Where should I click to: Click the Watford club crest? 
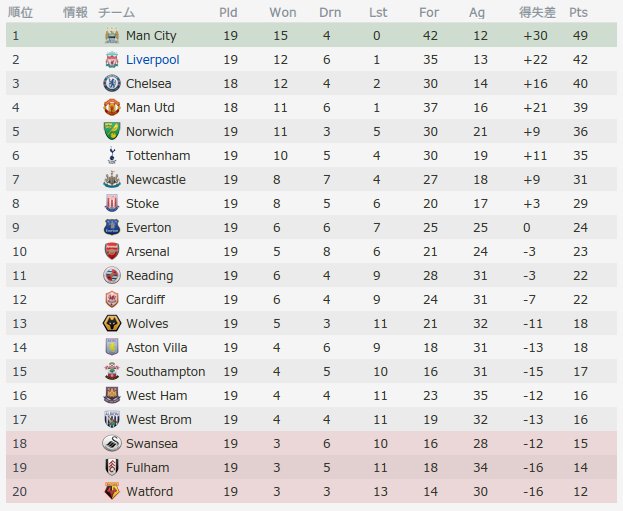[112, 491]
